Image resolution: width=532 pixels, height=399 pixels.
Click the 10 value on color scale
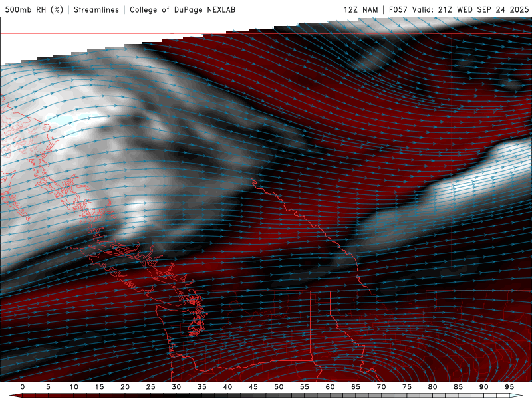point(74,387)
